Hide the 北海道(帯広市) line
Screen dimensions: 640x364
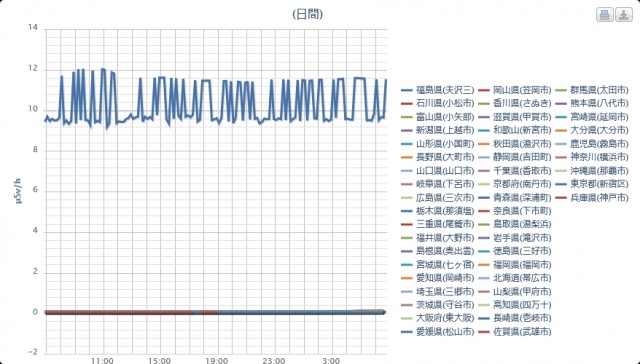pos(515,278)
